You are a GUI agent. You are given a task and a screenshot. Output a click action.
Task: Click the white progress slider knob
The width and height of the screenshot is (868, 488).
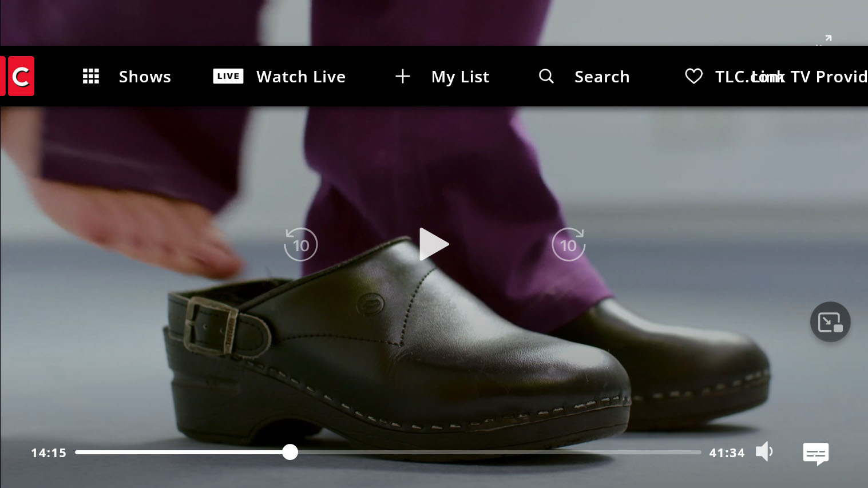(290, 452)
